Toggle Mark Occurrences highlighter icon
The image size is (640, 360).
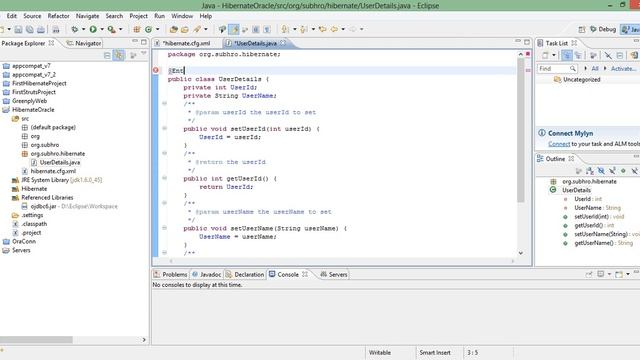234,29
